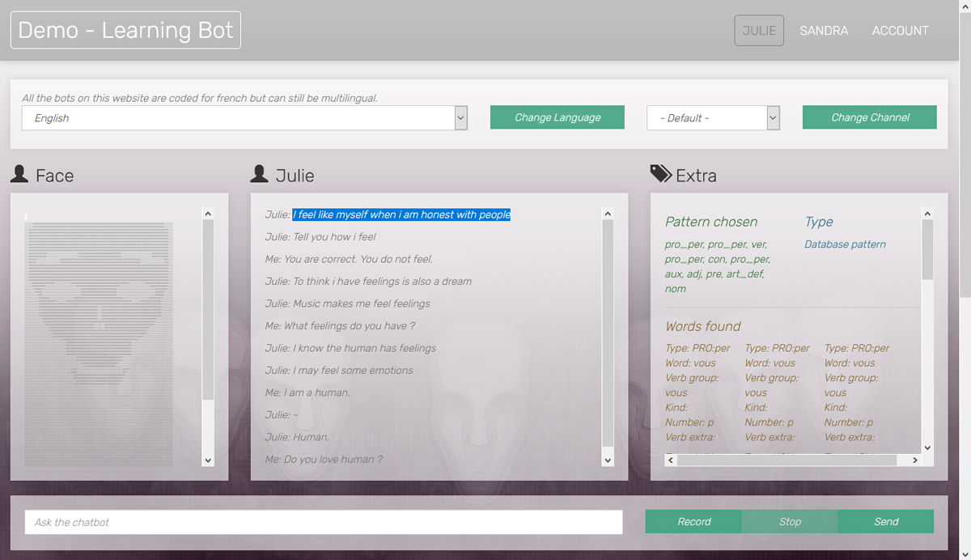Screen dimensions: 971x560
Task: Send the message with Send button
Action: [885, 522]
